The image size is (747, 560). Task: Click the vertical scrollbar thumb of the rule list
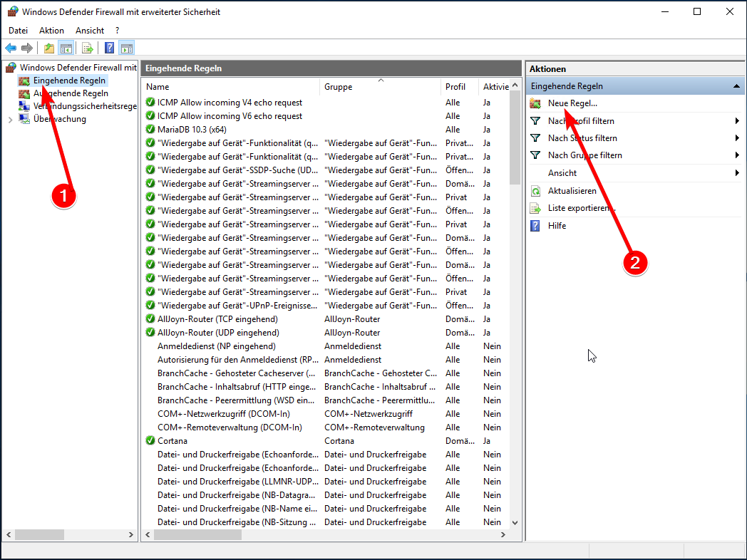tap(515, 138)
